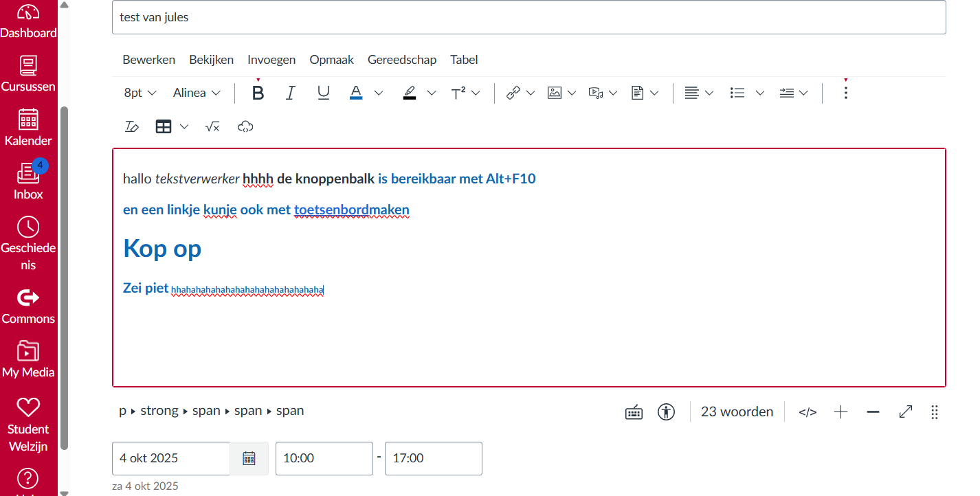
Task: Open the date picker calendar button
Action: [x=249, y=458]
